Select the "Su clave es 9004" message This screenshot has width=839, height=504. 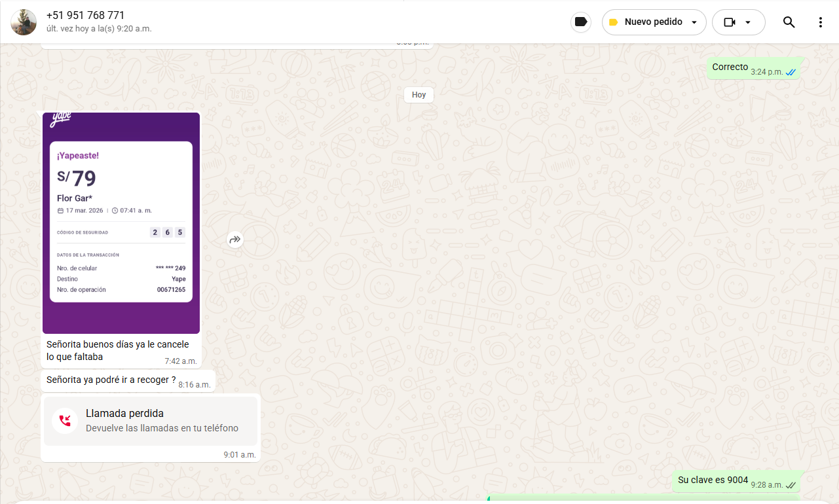point(713,480)
